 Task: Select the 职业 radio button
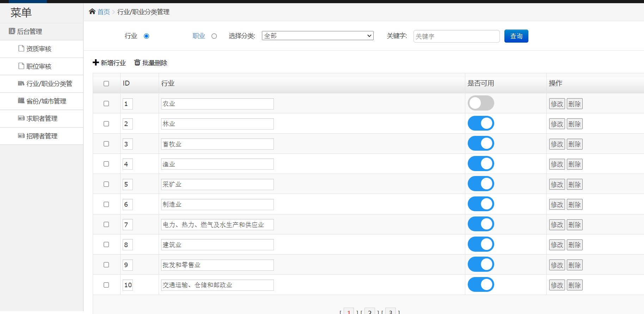(214, 36)
